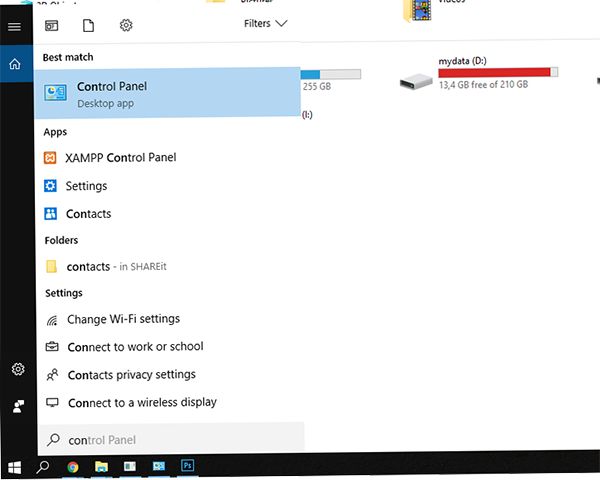Launch XAMPP Control Panel app
This screenshot has height=480, width=600.
click(x=120, y=158)
